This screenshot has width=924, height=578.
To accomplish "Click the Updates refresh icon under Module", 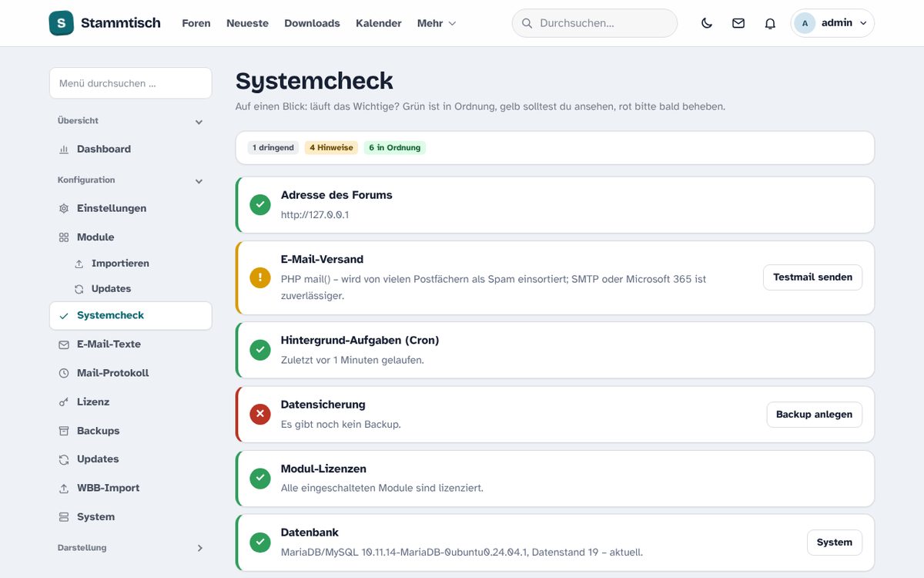I will click(x=79, y=289).
